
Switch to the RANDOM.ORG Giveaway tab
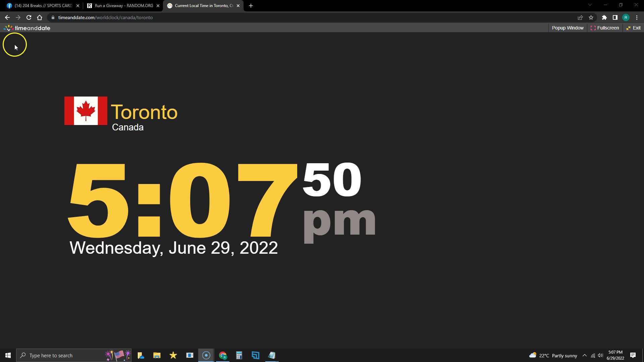point(123,6)
